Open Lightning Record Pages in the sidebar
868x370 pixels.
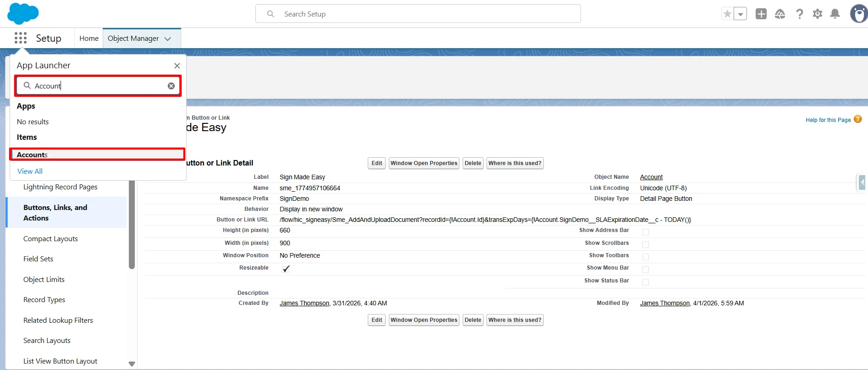coord(61,187)
